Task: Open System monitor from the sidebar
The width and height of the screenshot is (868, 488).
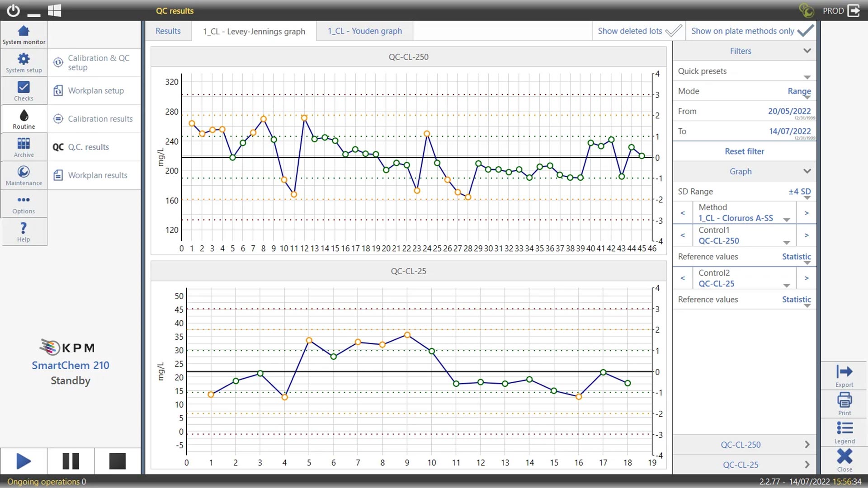Action: (x=24, y=34)
